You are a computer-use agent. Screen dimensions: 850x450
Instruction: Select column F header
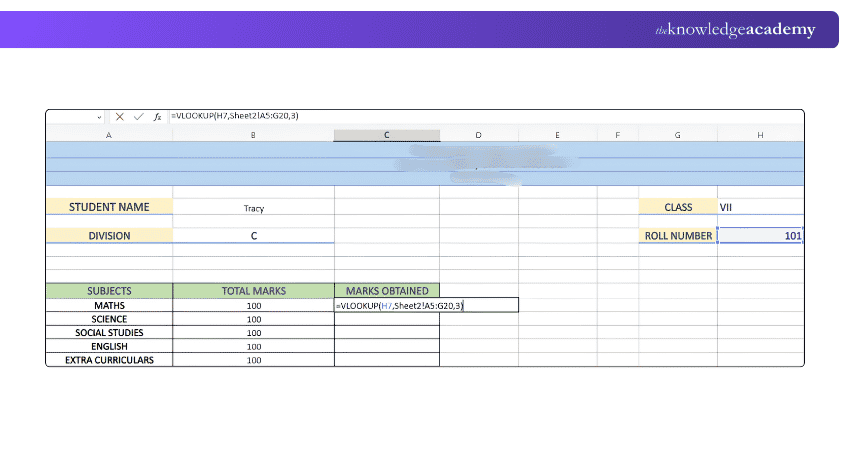(x=617, y=135)
